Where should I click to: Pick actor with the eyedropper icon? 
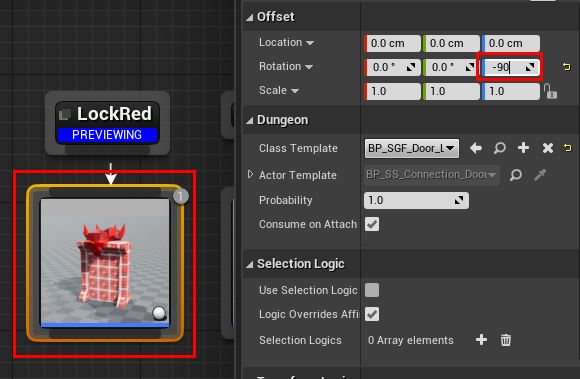point(540,175)
